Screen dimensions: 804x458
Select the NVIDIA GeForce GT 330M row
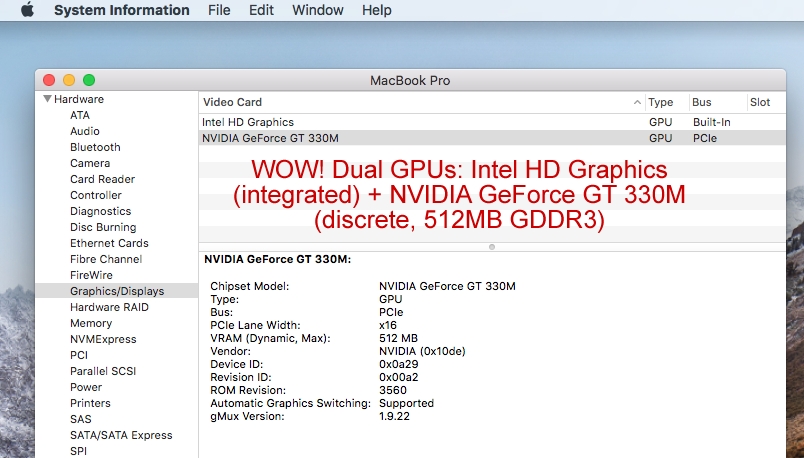point(492,138)
